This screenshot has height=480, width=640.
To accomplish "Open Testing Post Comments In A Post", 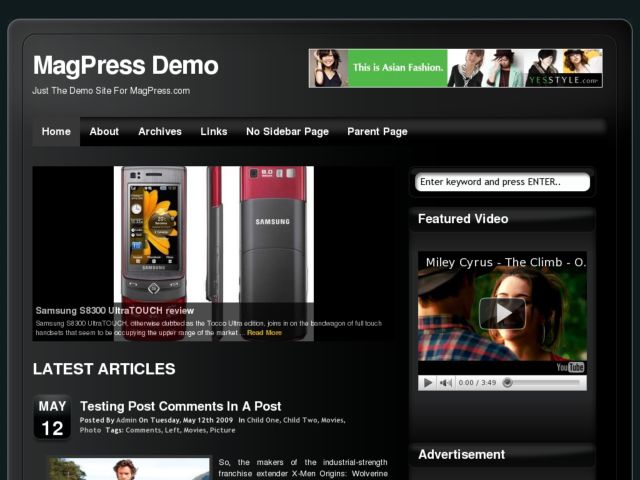I will coord(181,406).
